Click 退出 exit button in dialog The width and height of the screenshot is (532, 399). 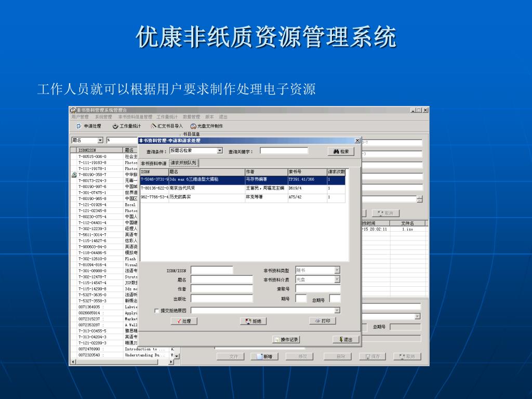[x=345, y=339]
